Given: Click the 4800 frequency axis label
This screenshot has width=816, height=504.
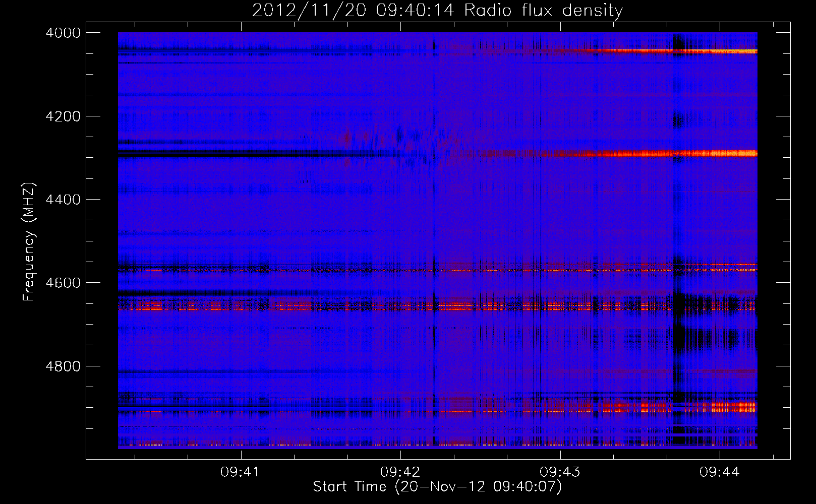Looking at the screenshot, I should pyautogui.click(x=63, y=366).
